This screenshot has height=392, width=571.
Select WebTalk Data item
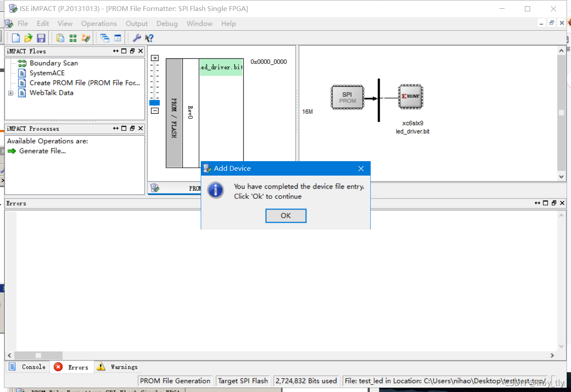click(x=51, y=93)
